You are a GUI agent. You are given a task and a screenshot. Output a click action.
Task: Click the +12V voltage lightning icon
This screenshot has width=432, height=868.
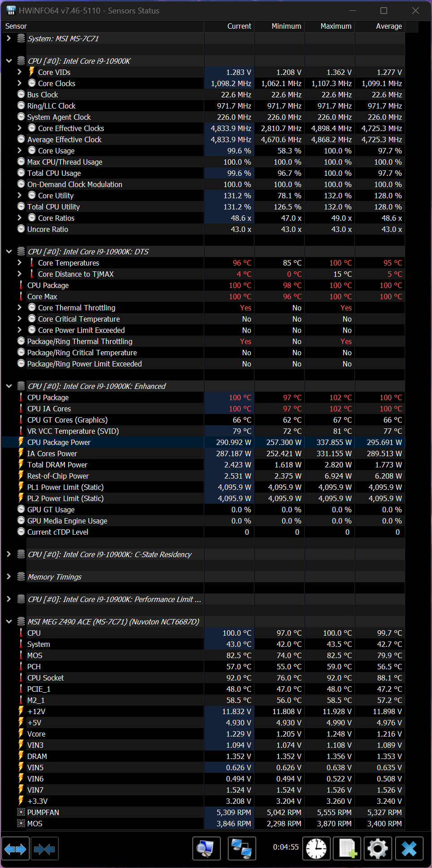point(21,711)
